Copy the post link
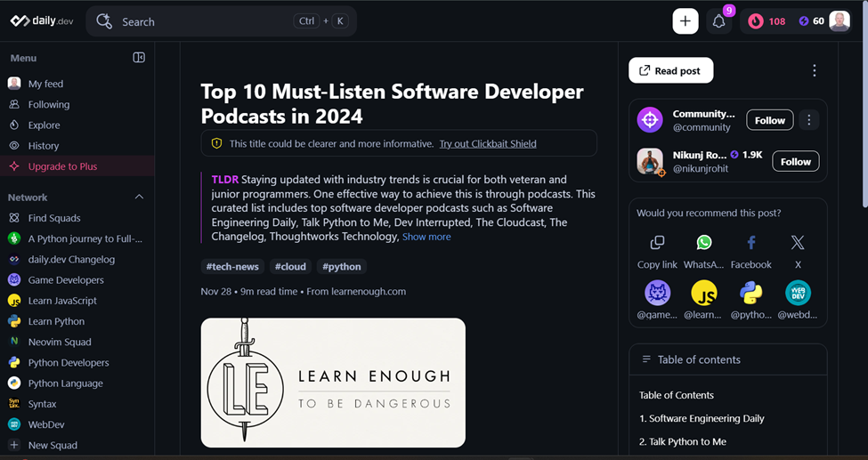Viewport: 868px width, 460px height. [657, 252]
